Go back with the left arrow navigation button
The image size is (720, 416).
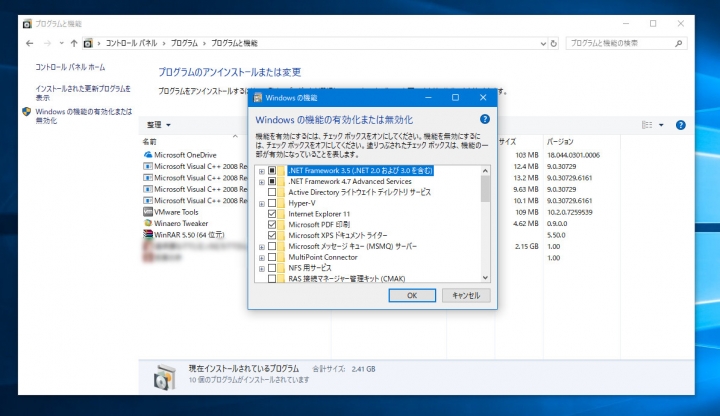[x=29, y=43]
